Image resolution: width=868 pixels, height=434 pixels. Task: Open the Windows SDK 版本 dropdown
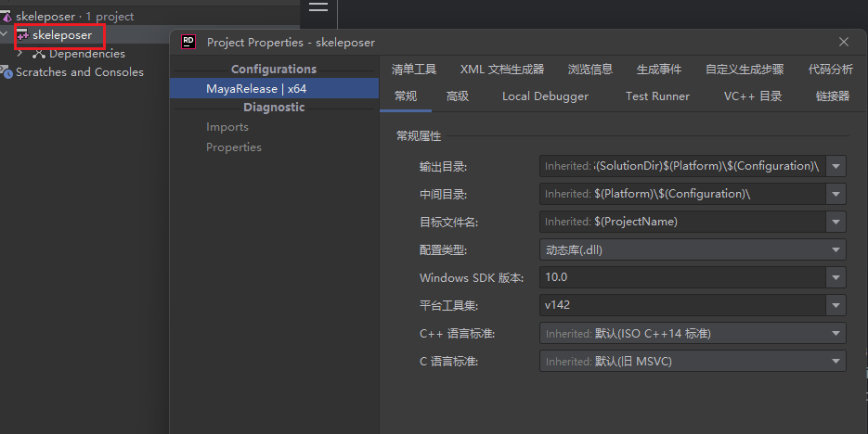click(x=836, y=277)
